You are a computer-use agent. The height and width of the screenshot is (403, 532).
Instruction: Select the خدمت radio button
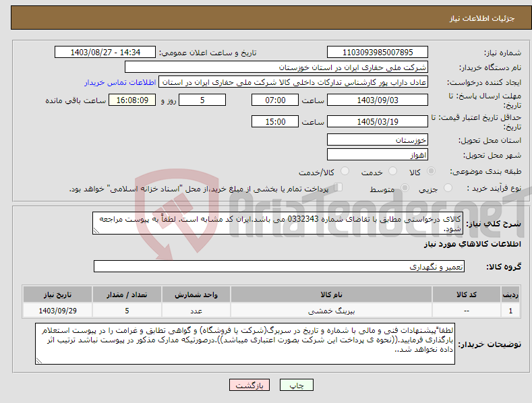[392, 171]
